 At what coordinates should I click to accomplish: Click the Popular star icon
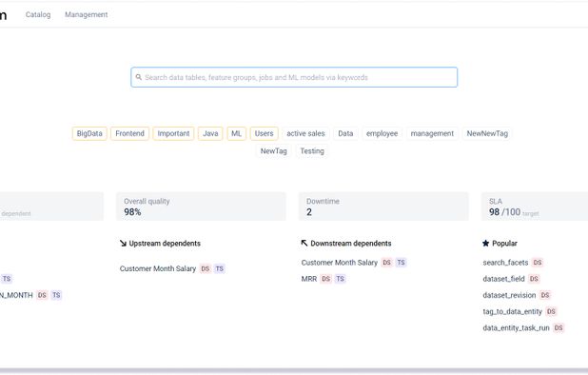click(x=485, y=244)
